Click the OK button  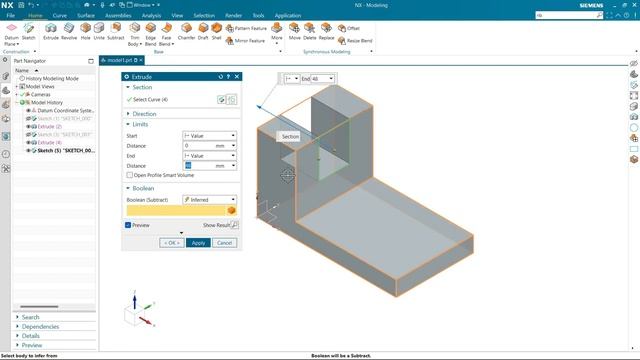point(172,243)
